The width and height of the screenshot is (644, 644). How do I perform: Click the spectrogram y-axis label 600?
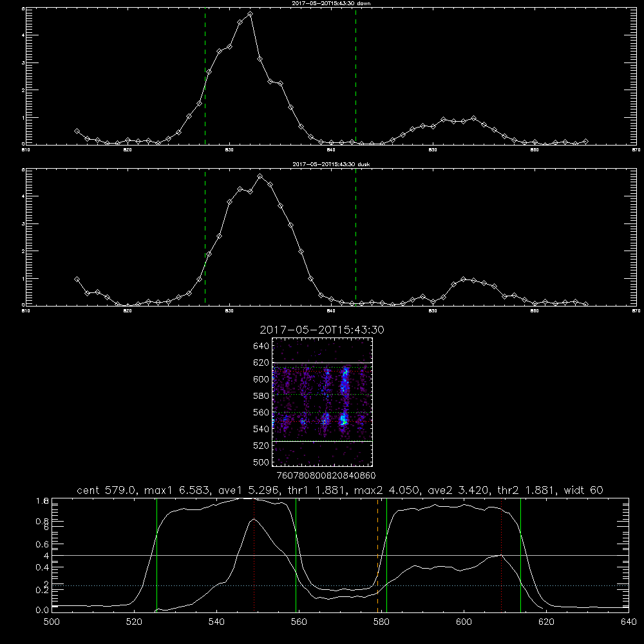click(x=261, y=379)
